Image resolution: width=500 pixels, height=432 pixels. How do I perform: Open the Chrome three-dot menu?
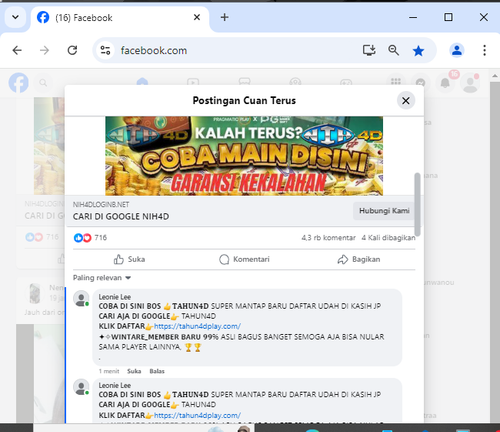[484, 50]
